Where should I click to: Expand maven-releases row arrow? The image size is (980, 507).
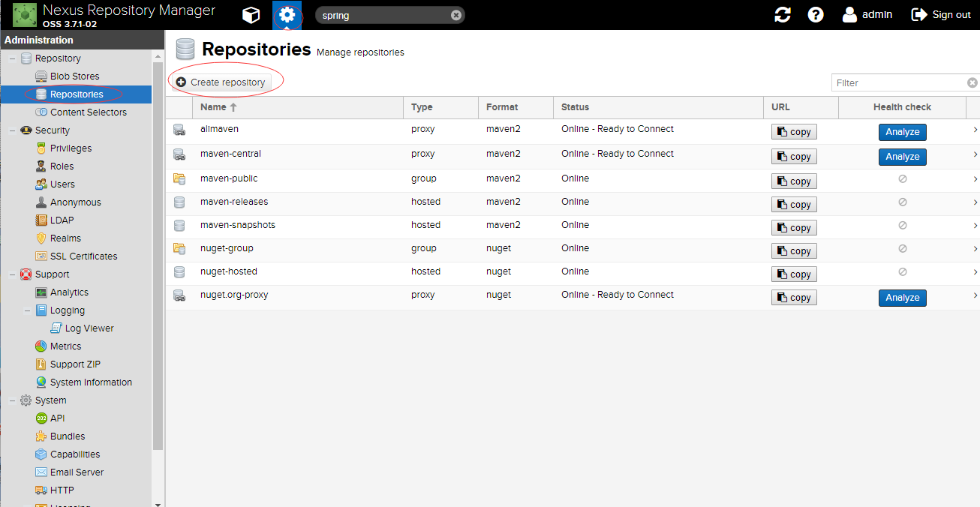pos(975,202)
